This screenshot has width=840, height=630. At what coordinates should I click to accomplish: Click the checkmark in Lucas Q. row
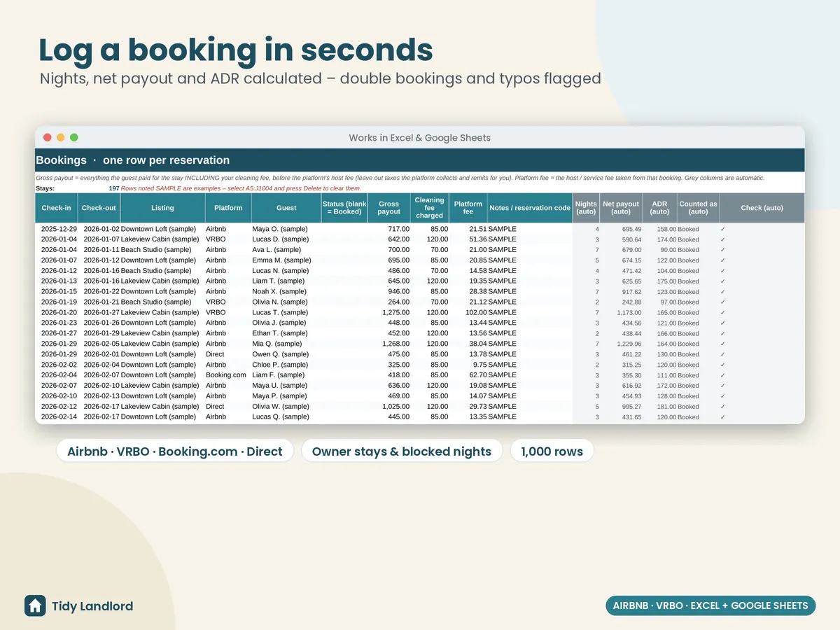pyautogui.click(x=723, y=417)
